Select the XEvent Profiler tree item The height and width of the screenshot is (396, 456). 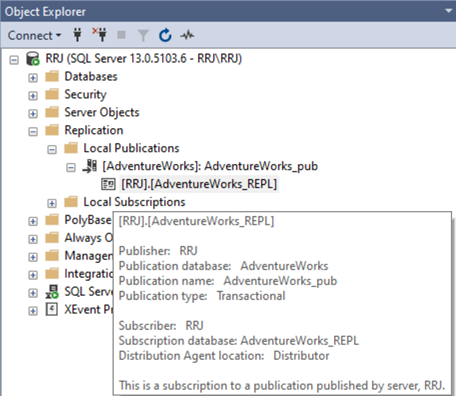[x=89, y=310]
